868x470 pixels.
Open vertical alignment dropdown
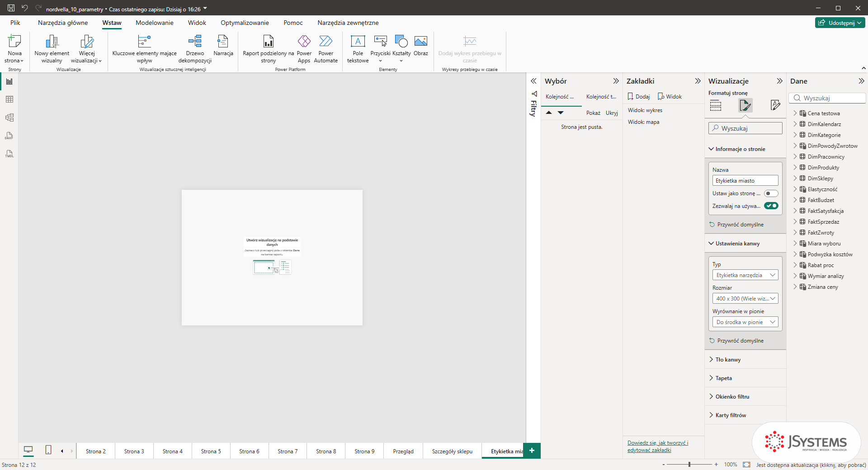pos(745,322)
